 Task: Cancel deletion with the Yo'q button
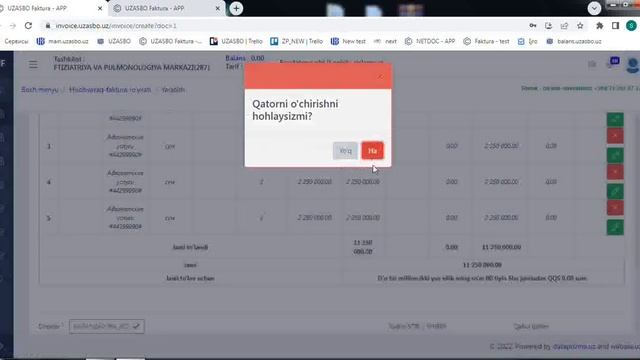point(345,151)
